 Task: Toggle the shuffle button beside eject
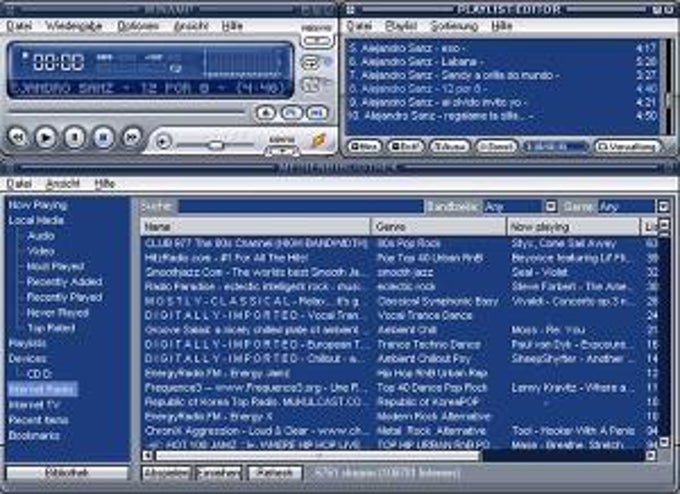[291, 113]
